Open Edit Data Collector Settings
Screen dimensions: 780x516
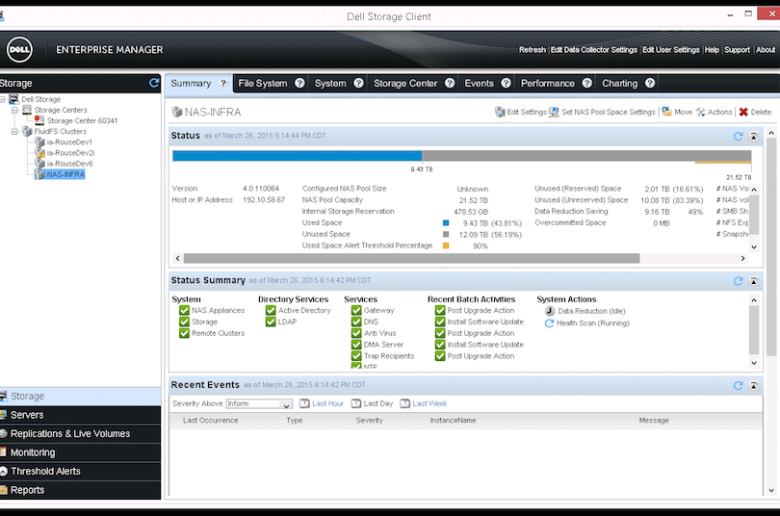594,50
